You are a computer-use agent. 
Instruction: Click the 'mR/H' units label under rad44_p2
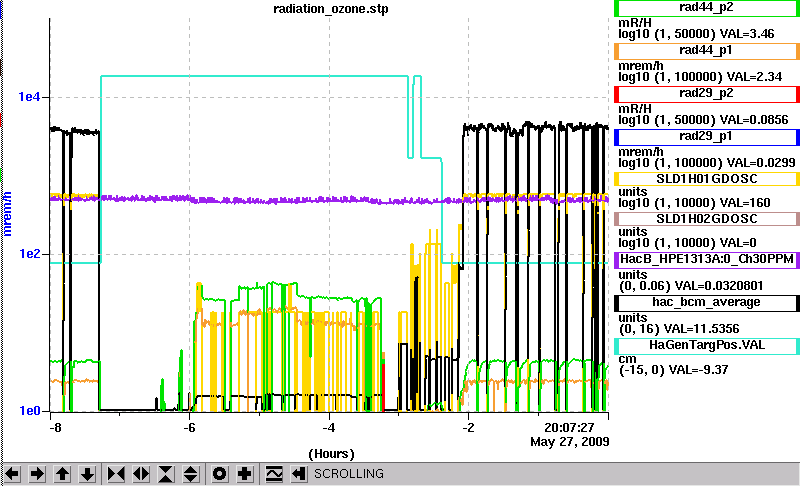tap(635, 23)
